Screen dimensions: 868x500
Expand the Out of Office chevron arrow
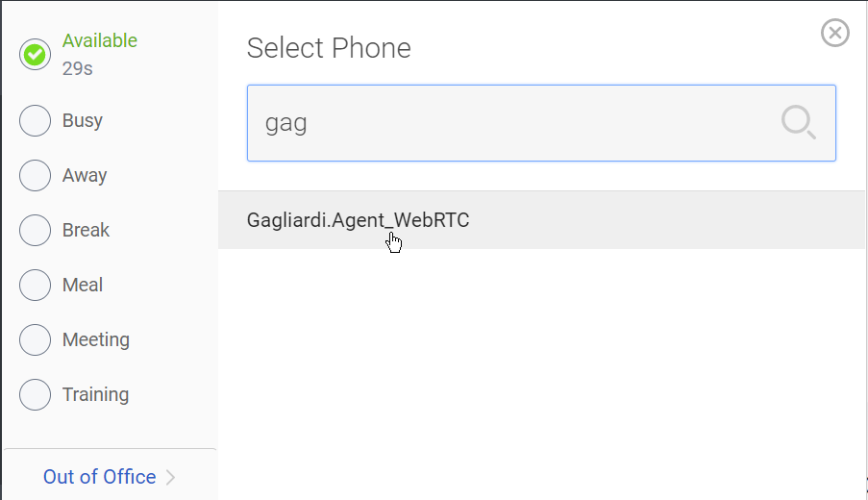coord(171,477)
